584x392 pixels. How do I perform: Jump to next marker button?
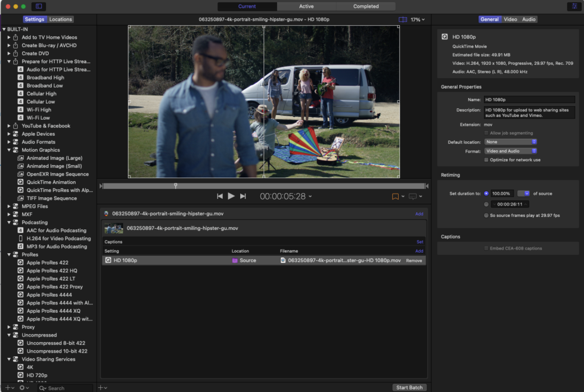click(x=243, y=196)
